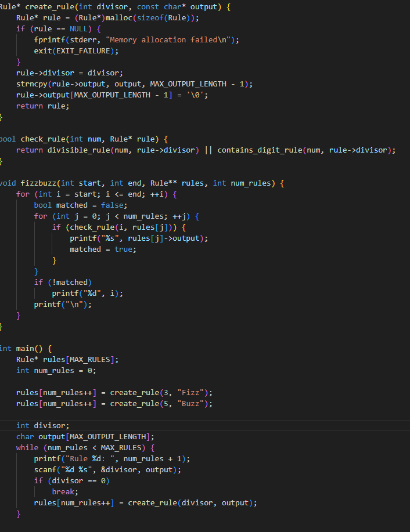
Task: Click the printf "%d" format string
Action: point(92,294)
